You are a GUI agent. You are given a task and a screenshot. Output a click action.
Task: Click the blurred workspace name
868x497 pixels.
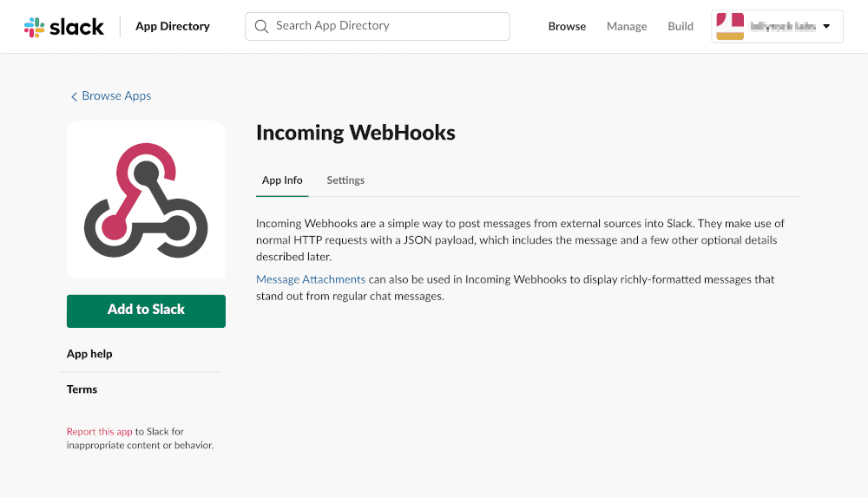[x=783, y=26]
